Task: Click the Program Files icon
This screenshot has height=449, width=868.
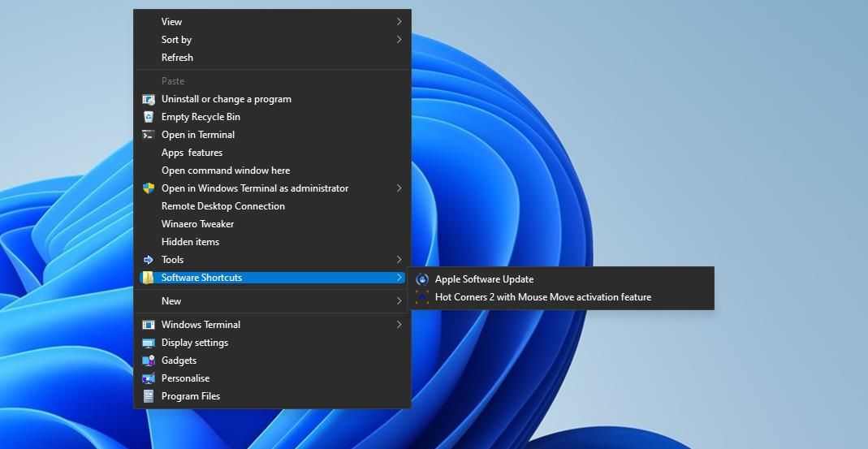Action: tap(148, 396)
